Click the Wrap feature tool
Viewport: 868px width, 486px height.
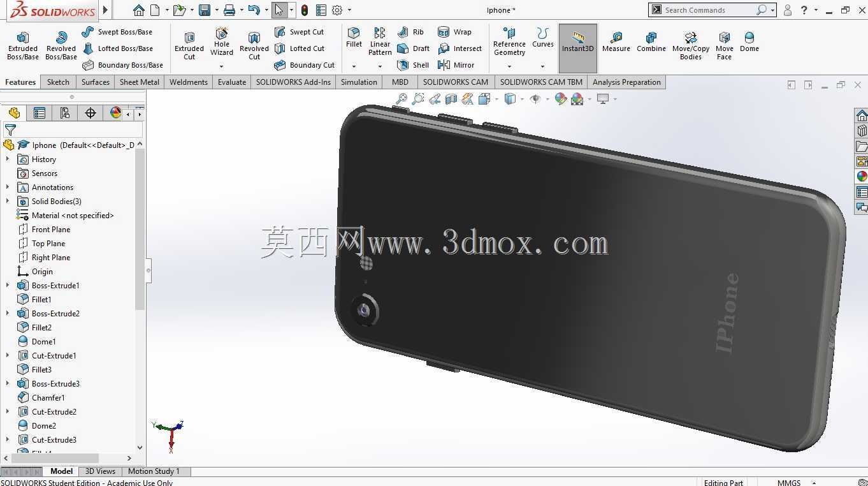click(454, 32)
